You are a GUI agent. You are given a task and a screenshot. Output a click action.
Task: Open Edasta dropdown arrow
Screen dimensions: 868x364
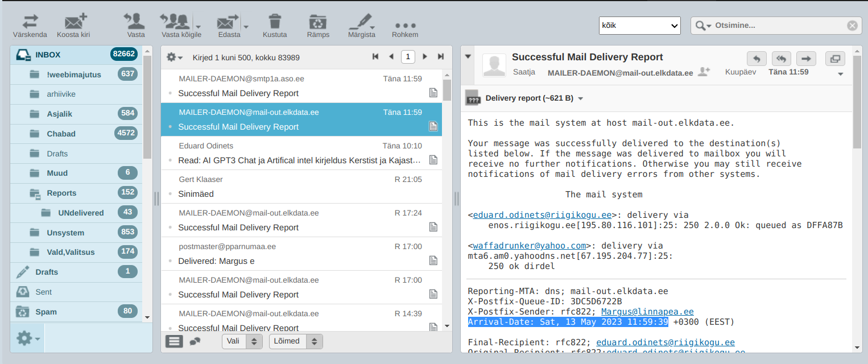pyautogui.click(x=246, y=27)
